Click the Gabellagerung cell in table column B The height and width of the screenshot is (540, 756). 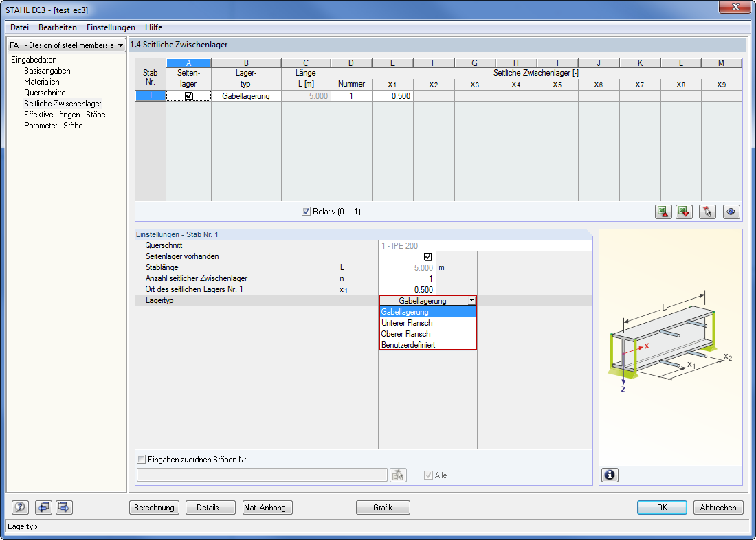click(246, 96)
